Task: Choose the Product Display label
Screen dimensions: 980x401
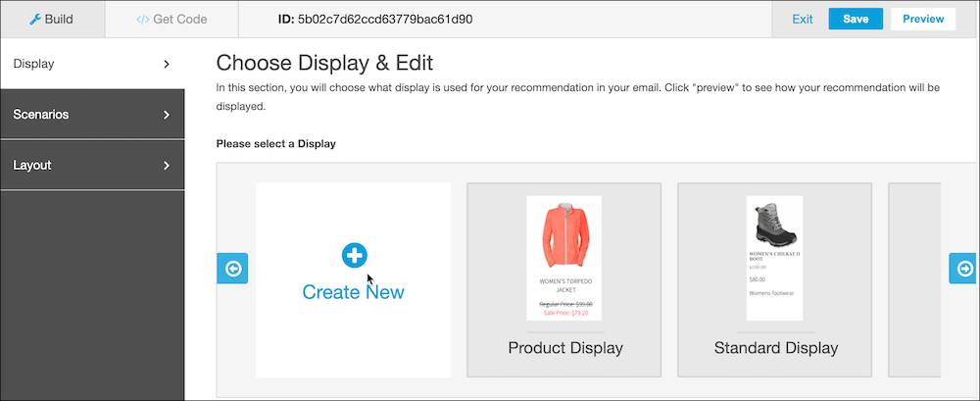Action: click(565, 348)
